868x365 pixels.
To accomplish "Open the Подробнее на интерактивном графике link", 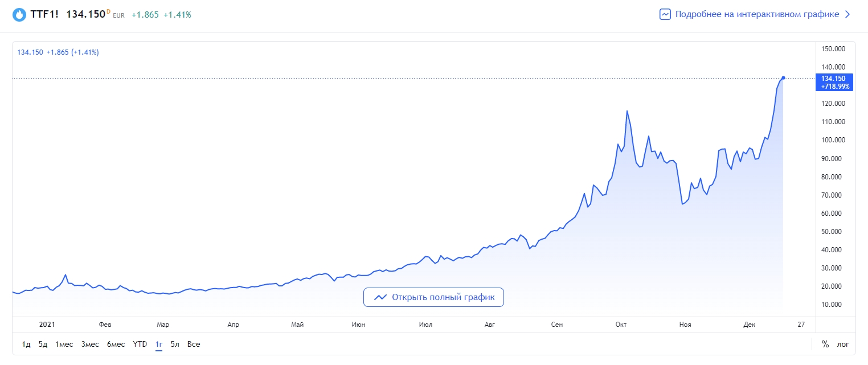I will click(757, 14).
